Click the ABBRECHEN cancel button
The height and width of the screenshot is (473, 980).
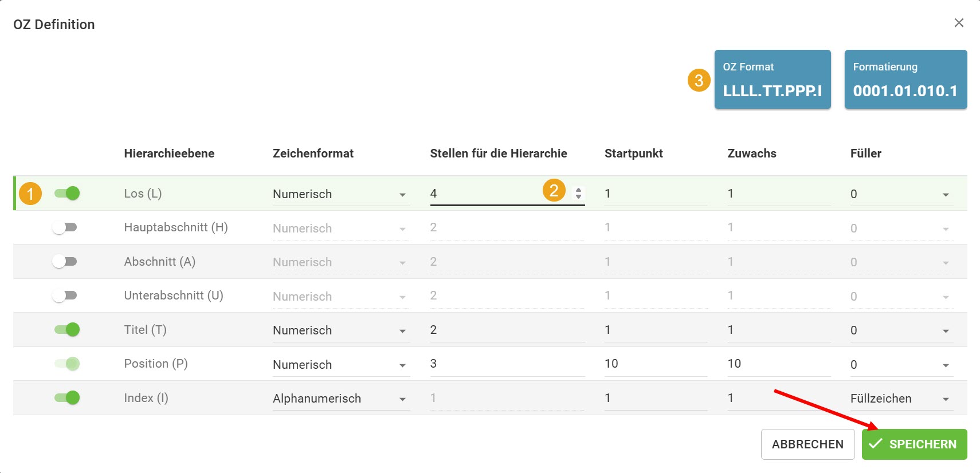tap(807, 444)
